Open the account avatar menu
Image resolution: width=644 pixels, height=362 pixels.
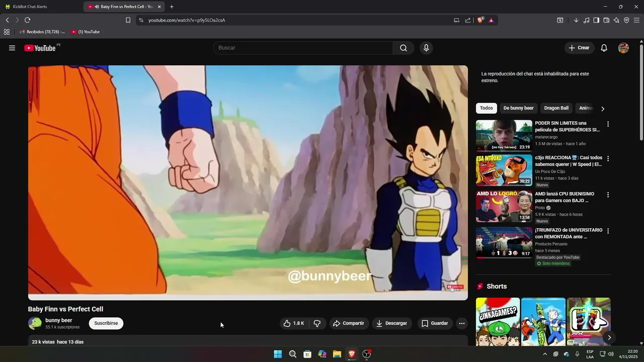point(623,48)
